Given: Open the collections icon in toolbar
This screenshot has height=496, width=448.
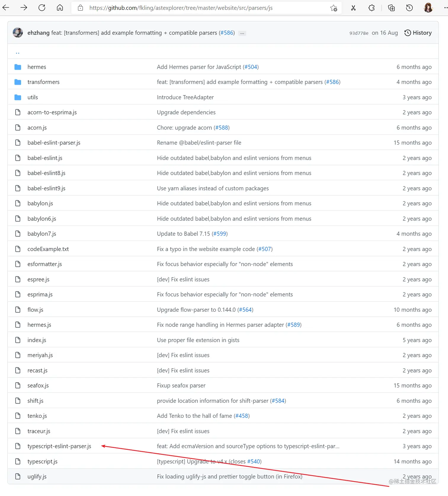Looking at the screenshot, I should pos(391,8).
